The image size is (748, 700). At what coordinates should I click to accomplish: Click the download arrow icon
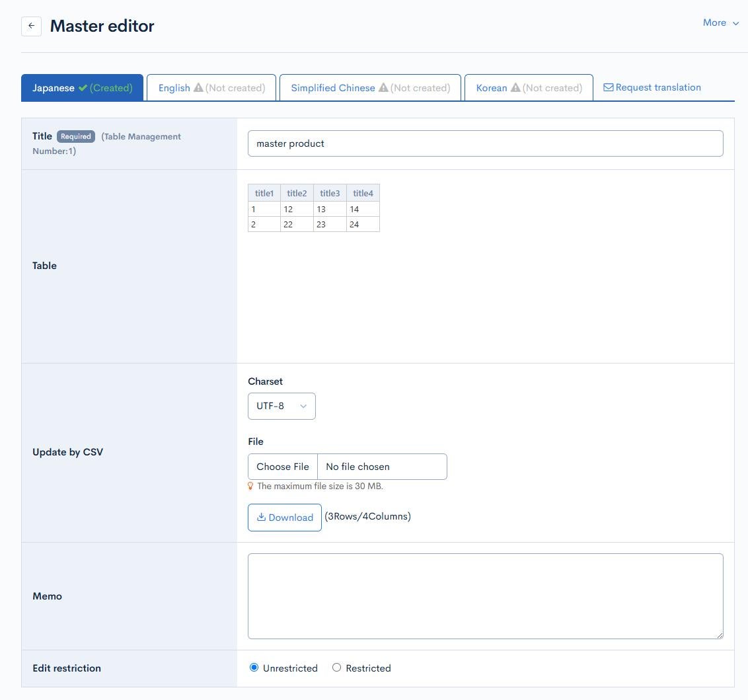click(x=261, y=517)
